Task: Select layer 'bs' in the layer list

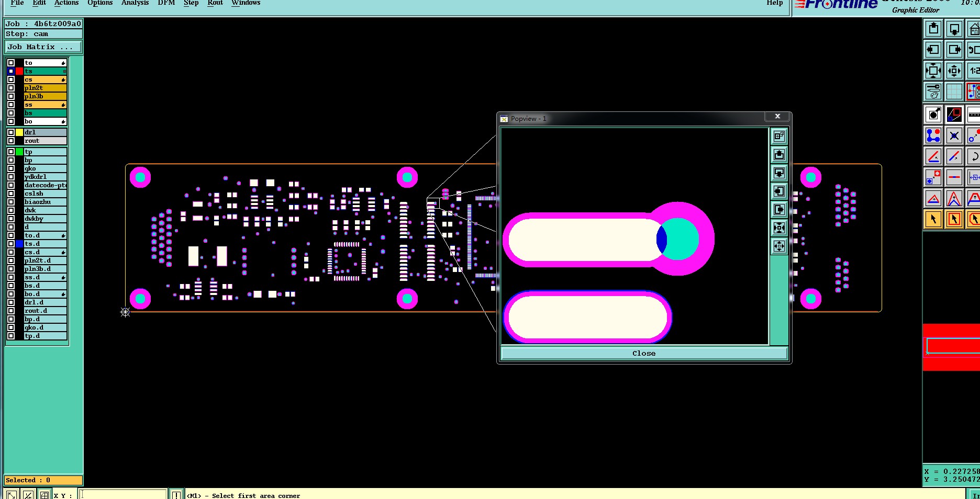Action: (x=45, y=113)
